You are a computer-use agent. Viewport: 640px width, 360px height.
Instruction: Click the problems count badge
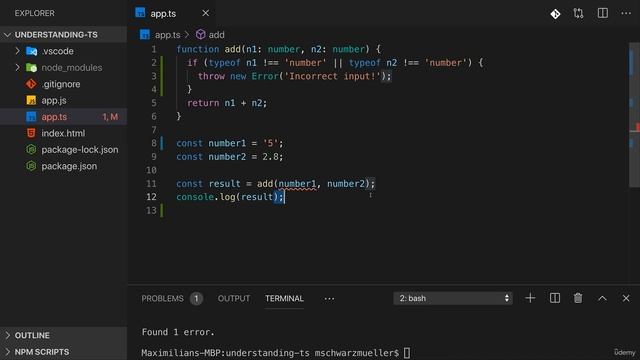pyautogui.click(x=196, y=298)
